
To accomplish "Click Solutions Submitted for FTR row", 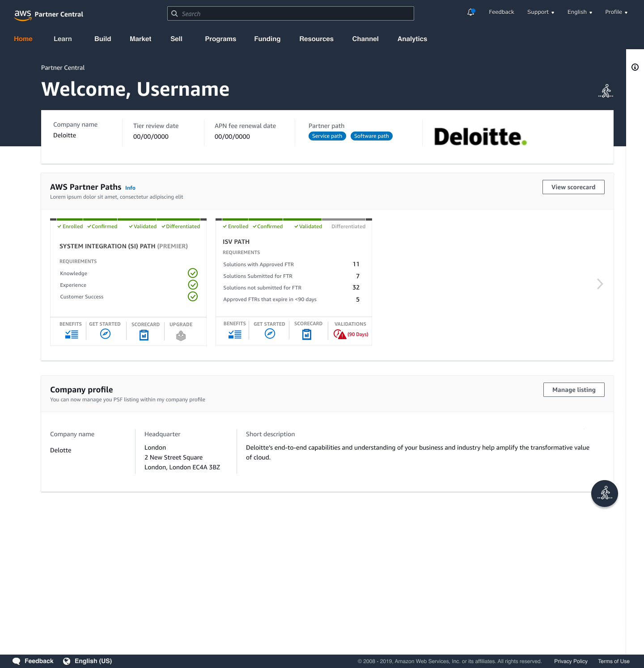I will pos(291,276).
